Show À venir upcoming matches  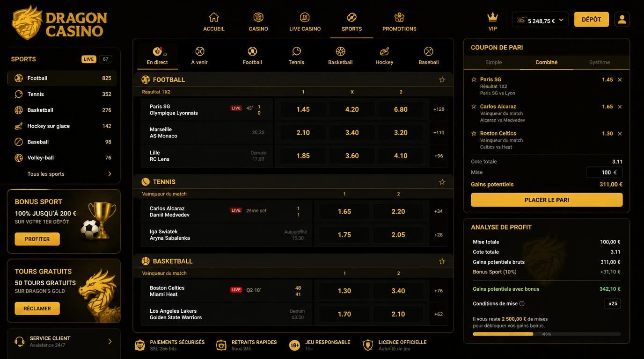199,56
